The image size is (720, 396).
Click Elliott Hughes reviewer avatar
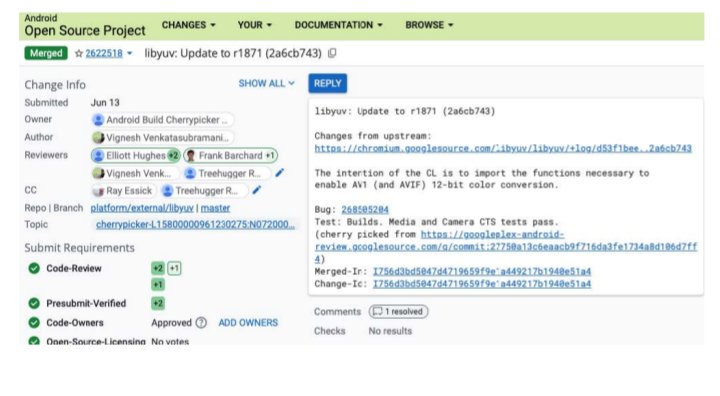98,156
